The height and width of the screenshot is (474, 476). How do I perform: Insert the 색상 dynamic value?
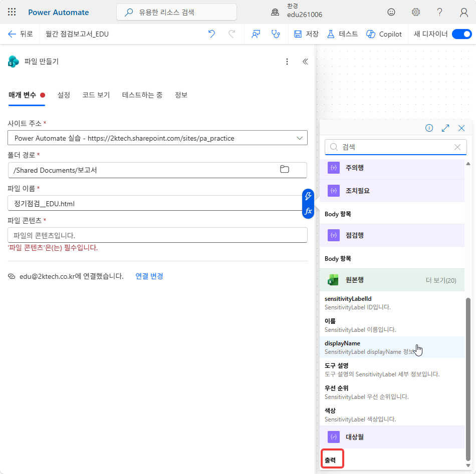pyautogui.click(x=392, y=414)
